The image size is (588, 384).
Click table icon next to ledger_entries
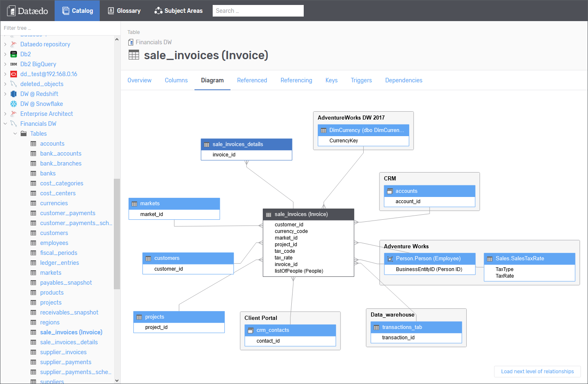pos(34,263)
